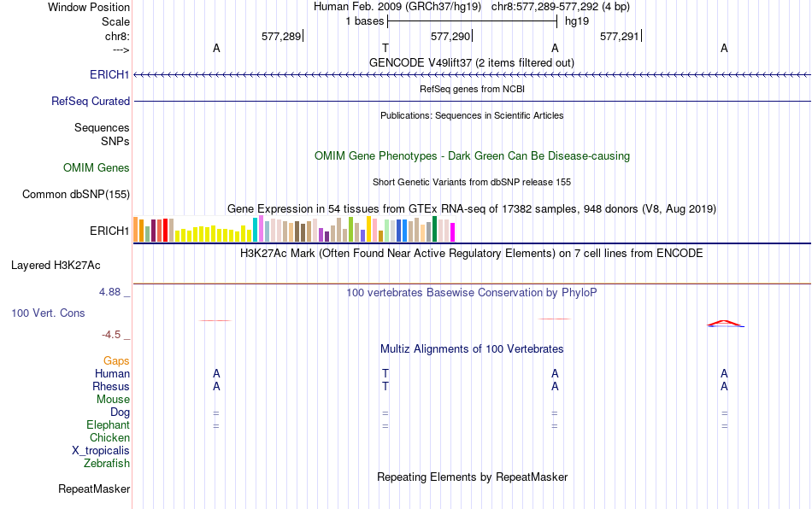This screenshot has height=509, width=812.
Task: Select the X_tropicalis alignment row label
Action: point(101,451)
